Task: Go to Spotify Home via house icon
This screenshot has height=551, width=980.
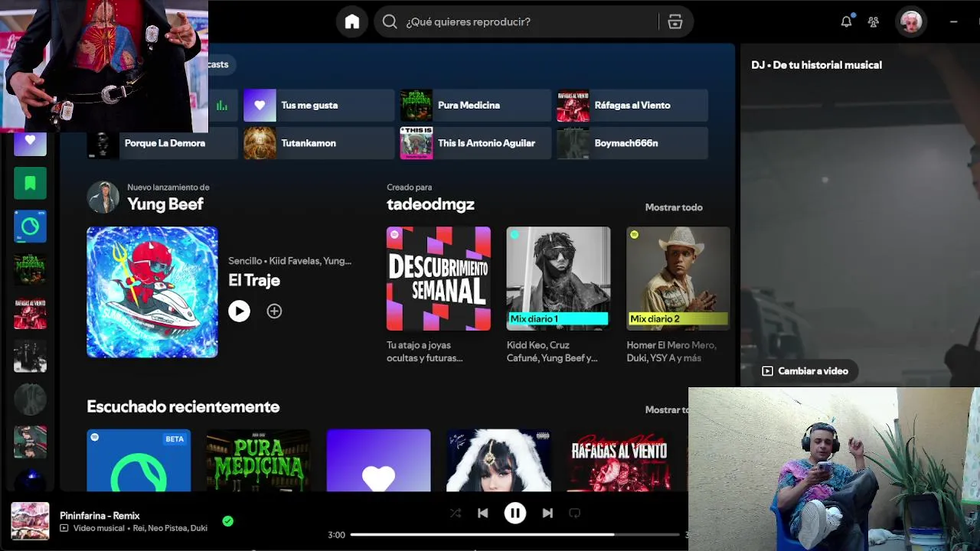Action: 352,21
